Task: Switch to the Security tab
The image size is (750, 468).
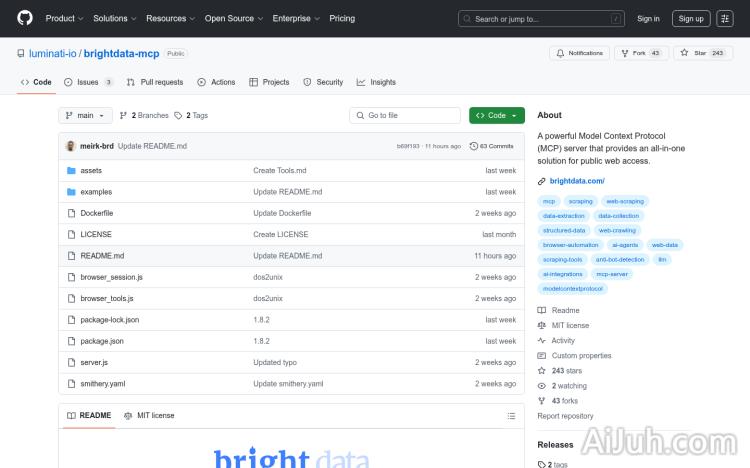Action: tap(323, 82)
